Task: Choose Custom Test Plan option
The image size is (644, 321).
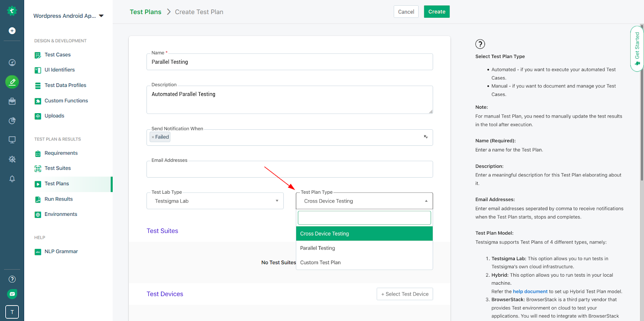Action: coord(320,263)
